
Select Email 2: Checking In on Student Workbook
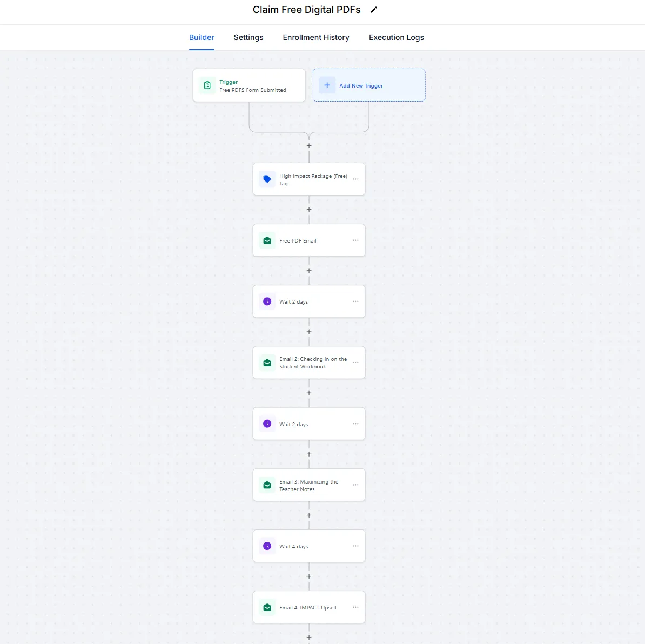click(309, 363)
